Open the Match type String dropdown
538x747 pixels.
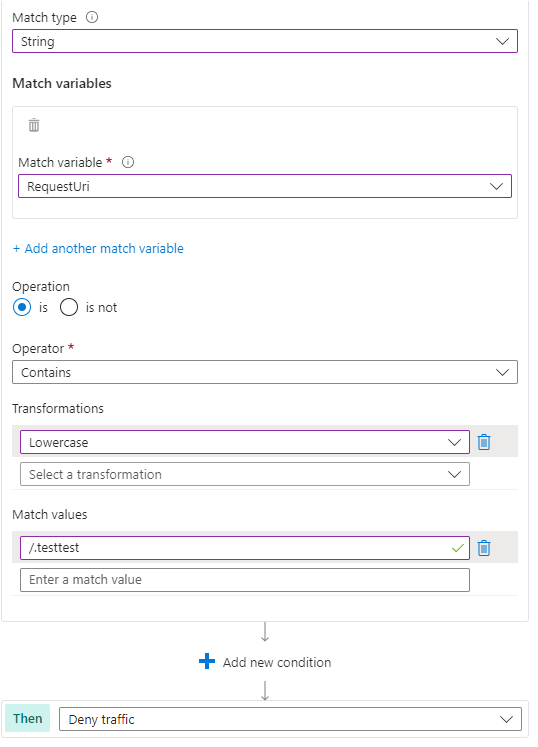(265, 41)
